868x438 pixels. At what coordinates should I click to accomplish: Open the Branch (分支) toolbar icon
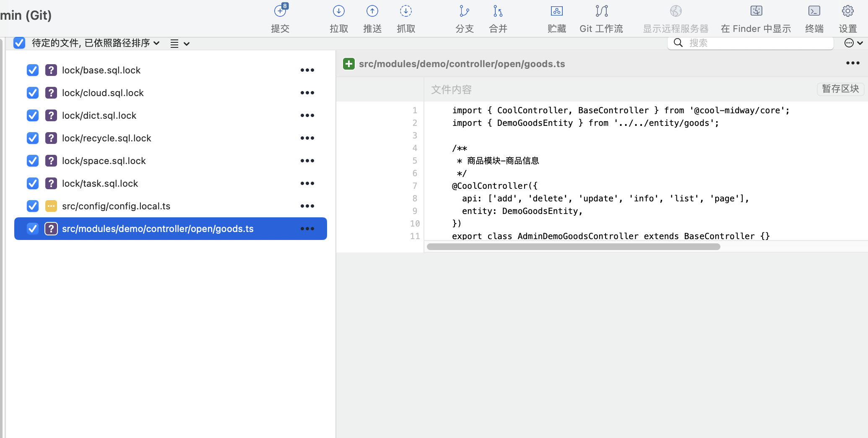[x=464, y=11]
